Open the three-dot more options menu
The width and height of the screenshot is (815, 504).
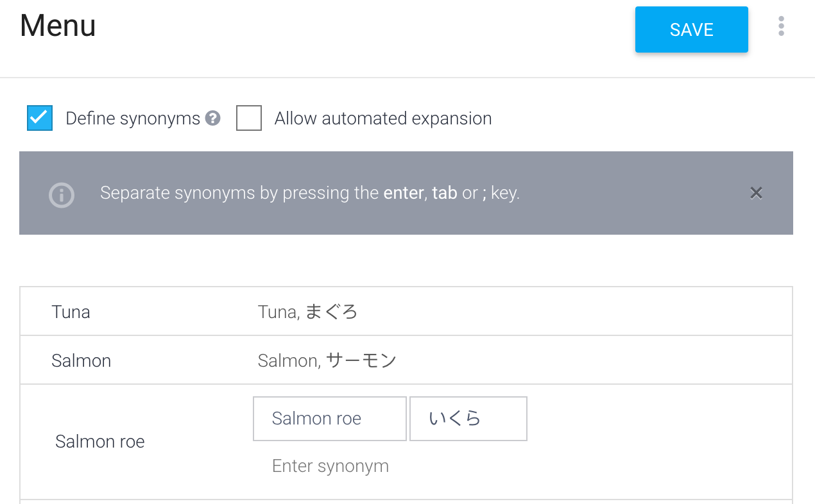[781, 26]
